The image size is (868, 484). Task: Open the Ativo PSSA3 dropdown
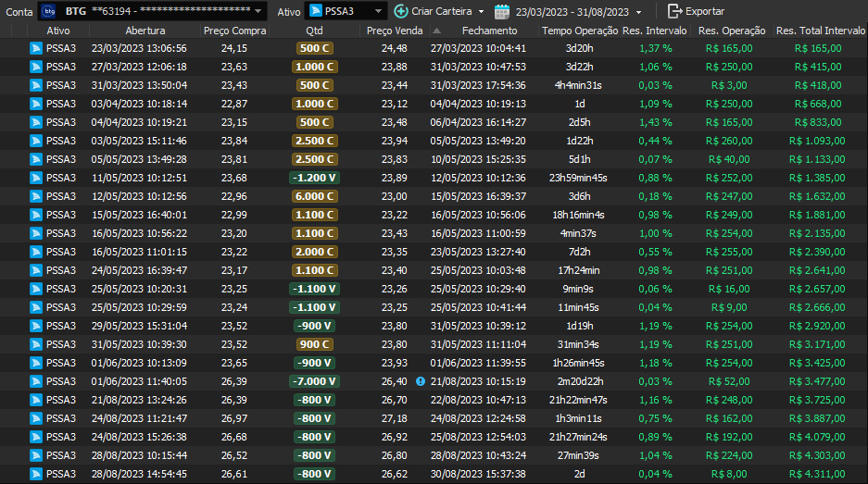(x=379, y=11)
